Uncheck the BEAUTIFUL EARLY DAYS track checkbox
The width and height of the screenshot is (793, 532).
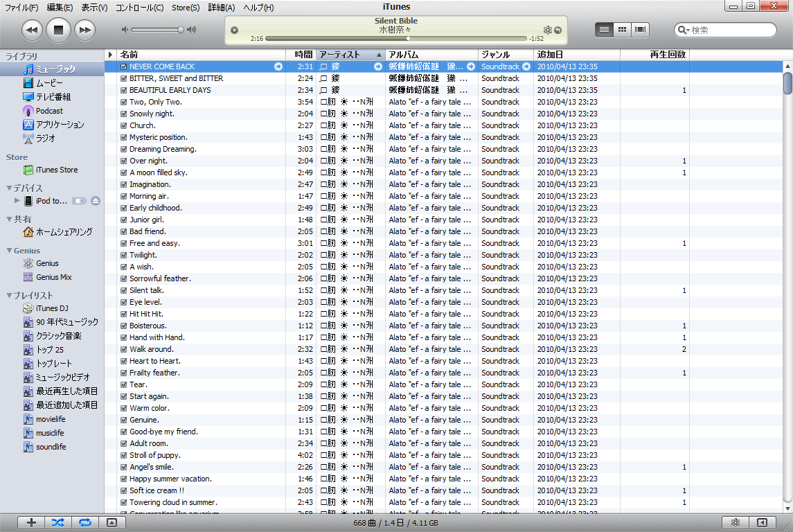tap(124, 91)
